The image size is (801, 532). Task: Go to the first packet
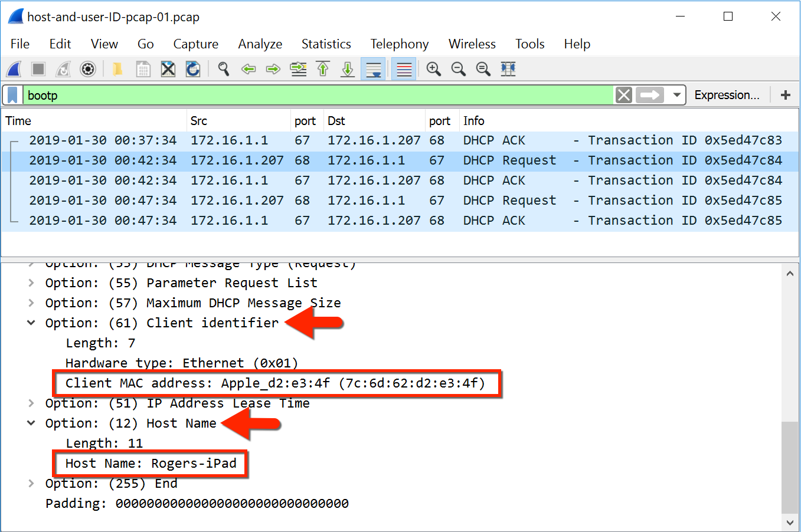[x=323, y=69]
